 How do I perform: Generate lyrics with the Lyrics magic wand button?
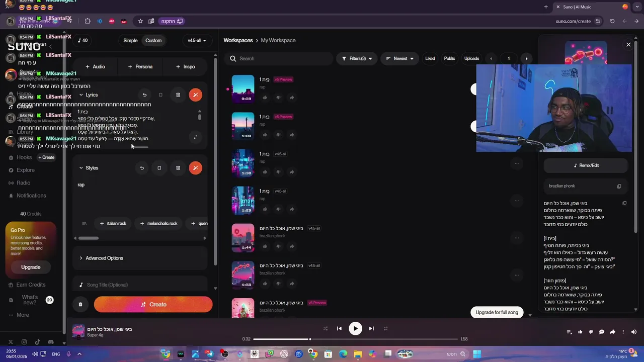point(196,95)
